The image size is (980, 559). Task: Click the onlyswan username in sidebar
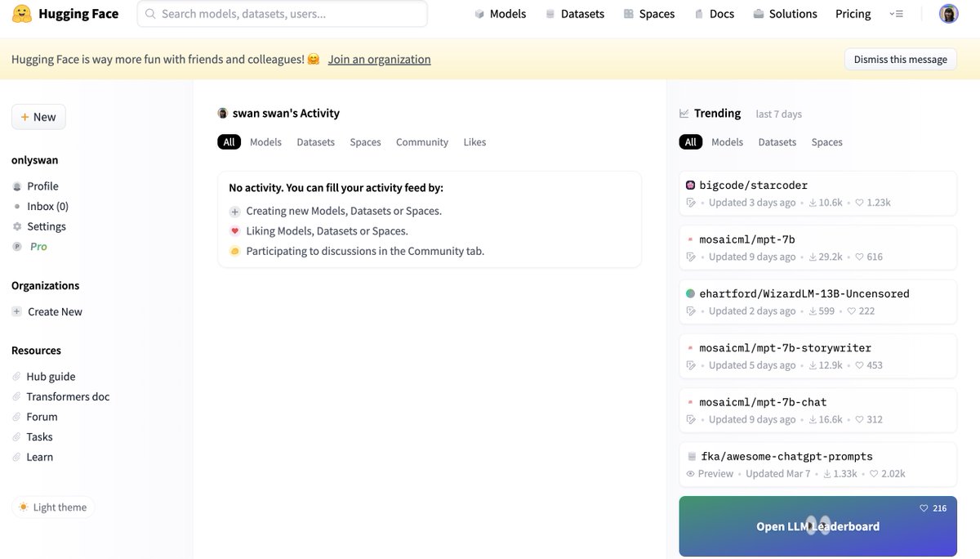[34, 160]
